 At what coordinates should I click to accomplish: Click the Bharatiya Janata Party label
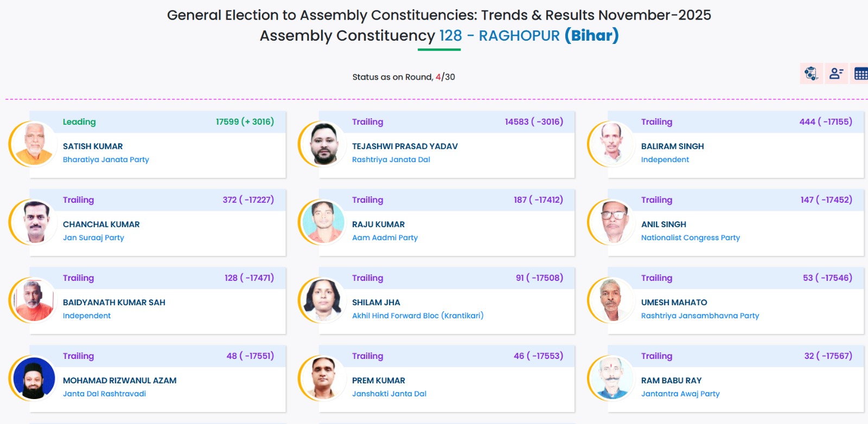(106, 159)
